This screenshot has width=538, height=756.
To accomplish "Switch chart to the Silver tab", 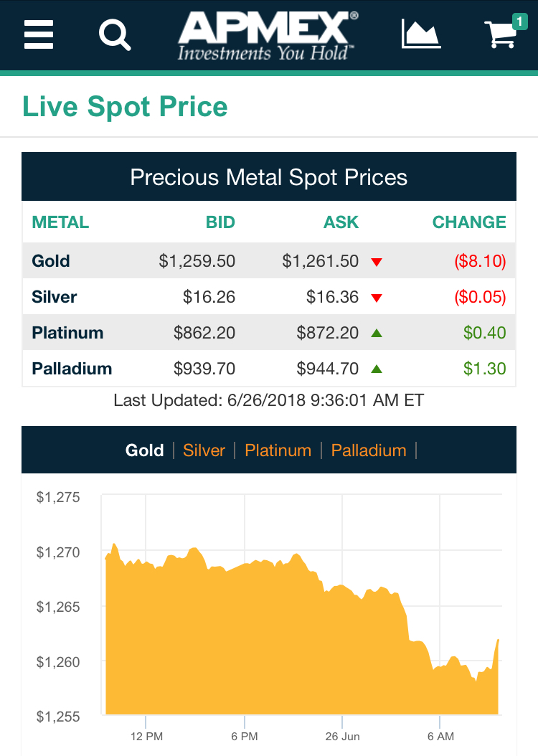I will [x=204, y=450].
